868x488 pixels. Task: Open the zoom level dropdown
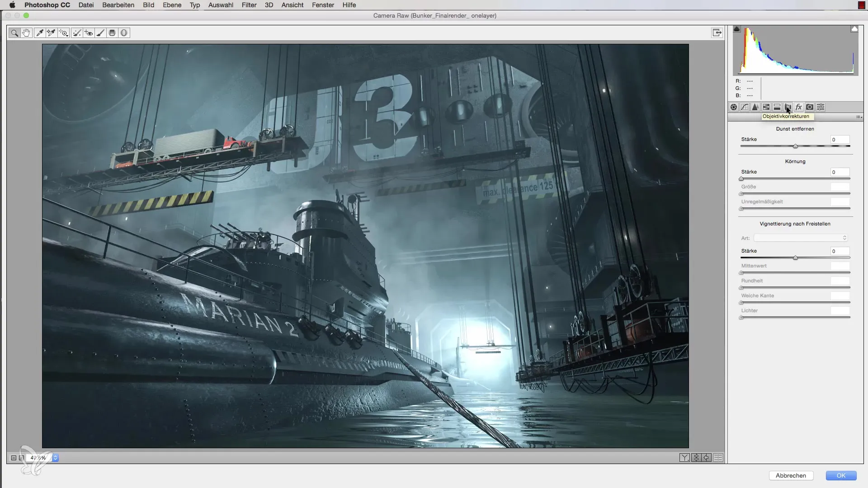(55, 458)
